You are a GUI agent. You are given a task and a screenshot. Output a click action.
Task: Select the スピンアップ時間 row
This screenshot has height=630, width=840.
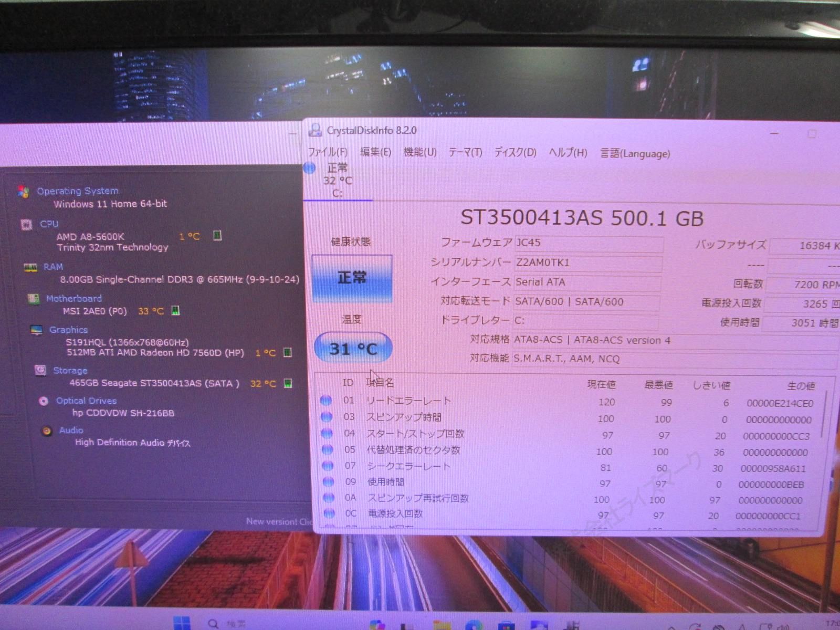pos(569,418)
